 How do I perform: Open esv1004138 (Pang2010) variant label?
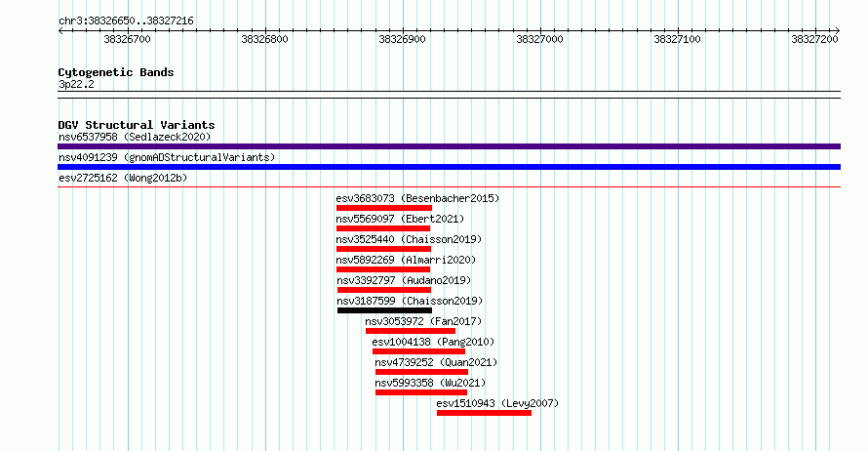(433, 342)
